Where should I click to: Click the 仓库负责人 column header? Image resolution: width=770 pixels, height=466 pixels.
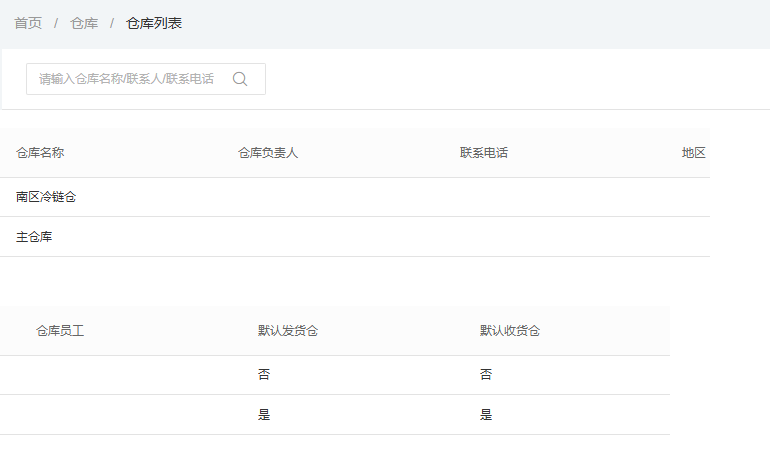[x=268, y=153]
